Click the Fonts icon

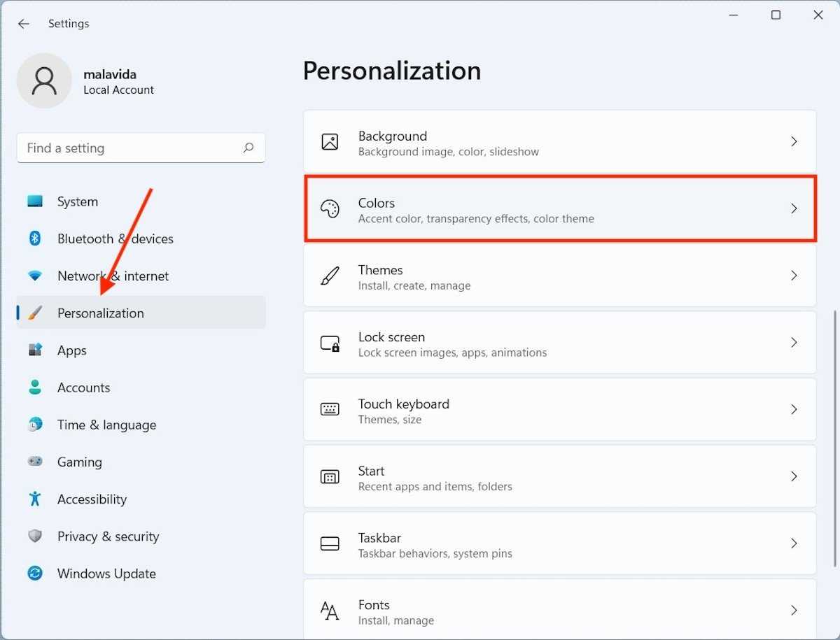pos(330,611)
